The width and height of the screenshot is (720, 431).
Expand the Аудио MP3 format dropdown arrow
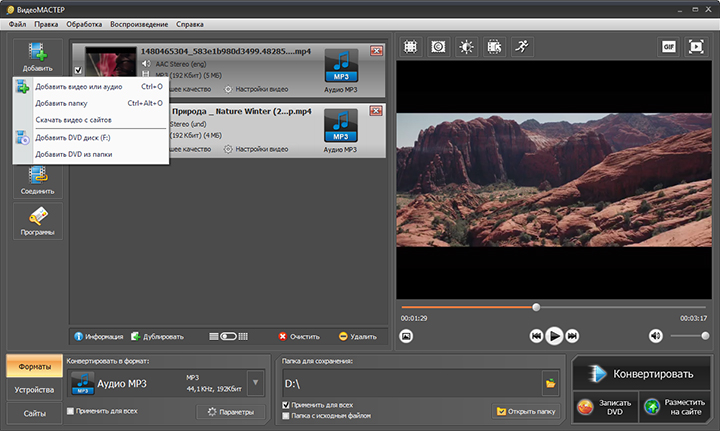[254, 382]
